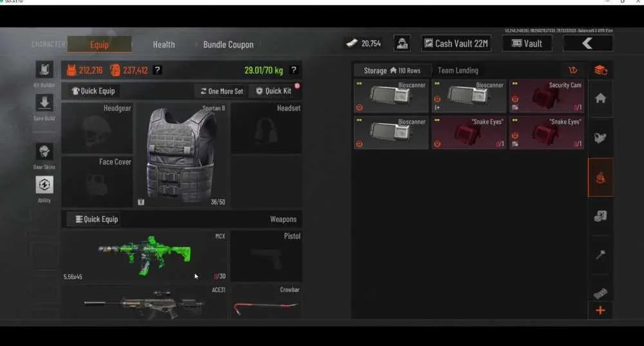Select the Snake Eyes card with flag badge

click(547, 132)
